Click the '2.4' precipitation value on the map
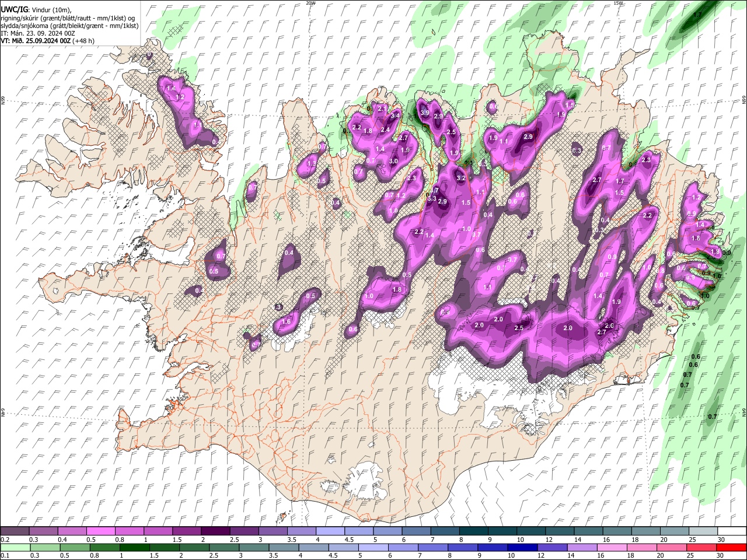 click(385, 129)
